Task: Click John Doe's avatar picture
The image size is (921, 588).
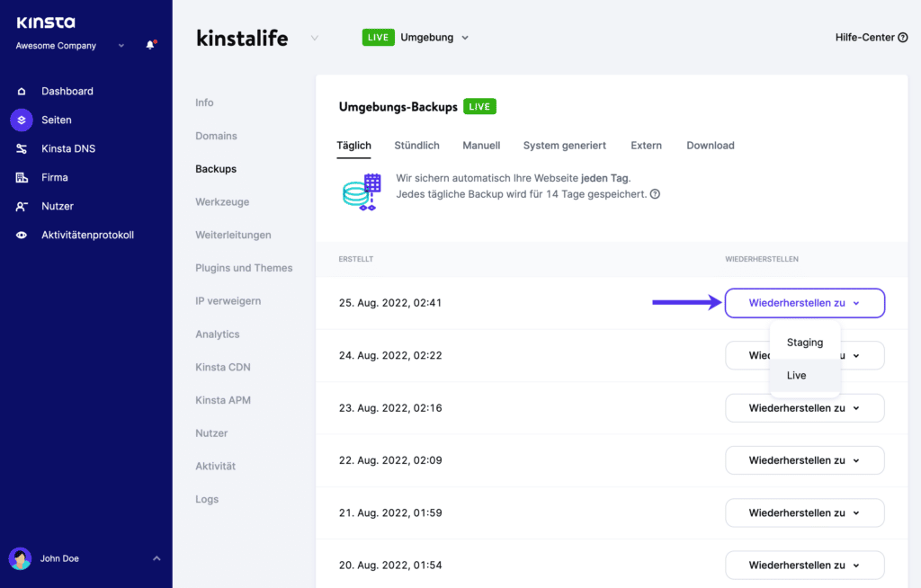Action: click(x=20, y=558)
